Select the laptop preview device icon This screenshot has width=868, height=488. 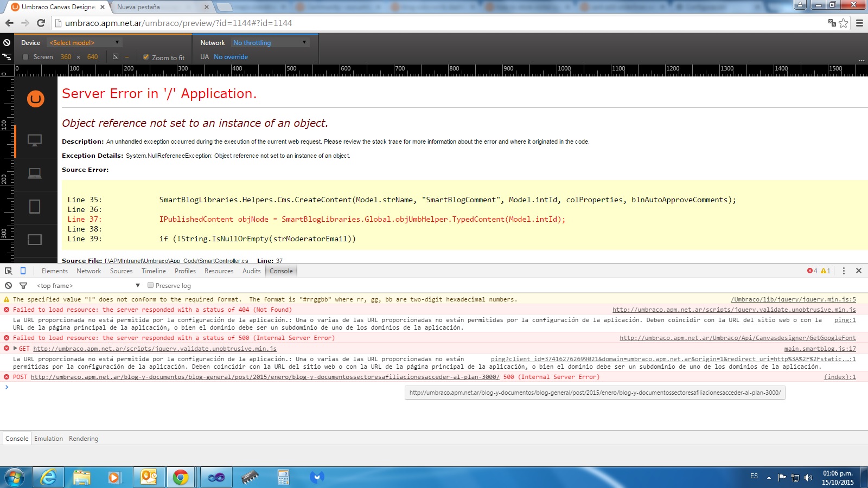(x=35, y=174)
